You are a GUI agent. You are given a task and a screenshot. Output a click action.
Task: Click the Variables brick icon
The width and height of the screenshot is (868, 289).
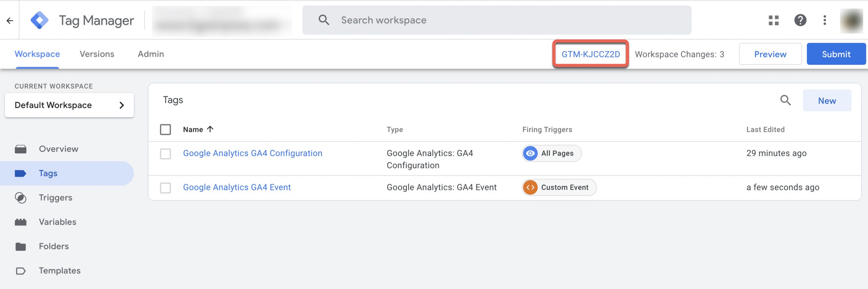21,222
